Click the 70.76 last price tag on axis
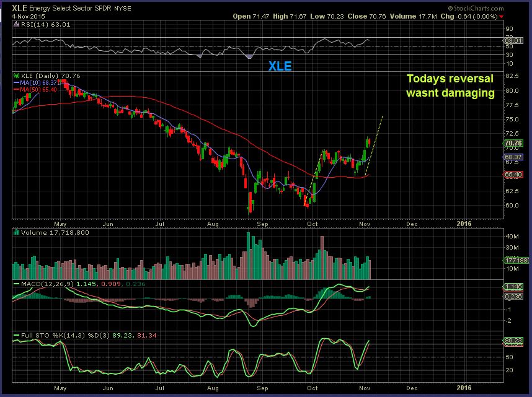 click(513, 143)
